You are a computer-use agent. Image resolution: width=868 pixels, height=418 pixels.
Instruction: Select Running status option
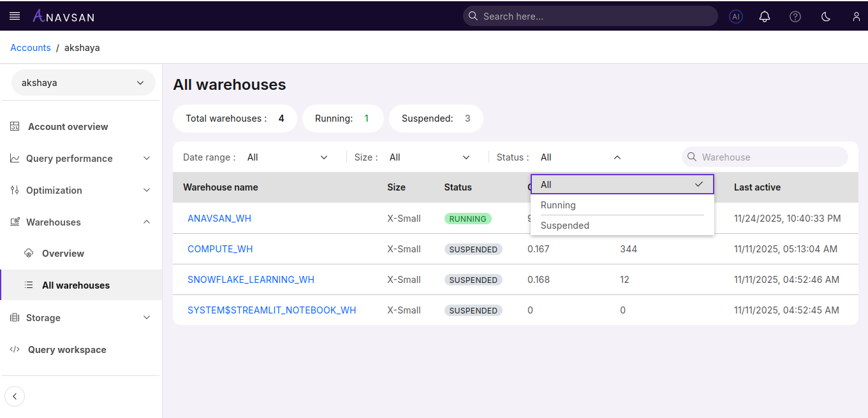click(x=558, y=205)
